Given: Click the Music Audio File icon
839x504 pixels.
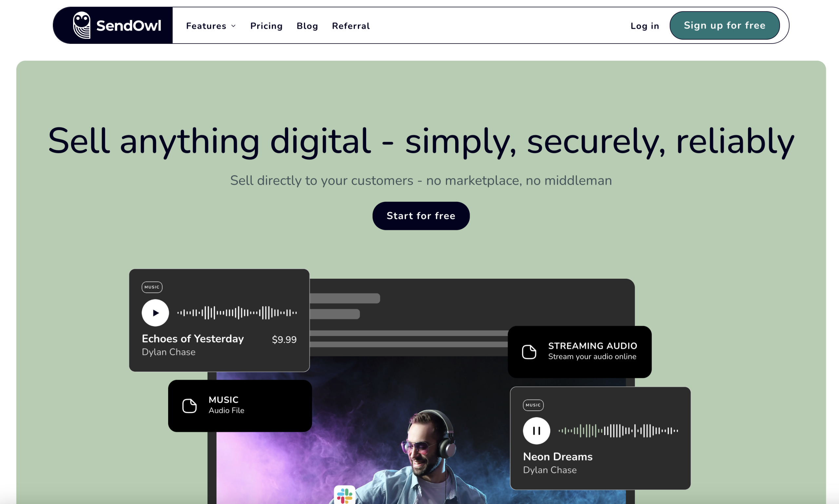Looking at the screenshot, I should [x=189, y=405].
